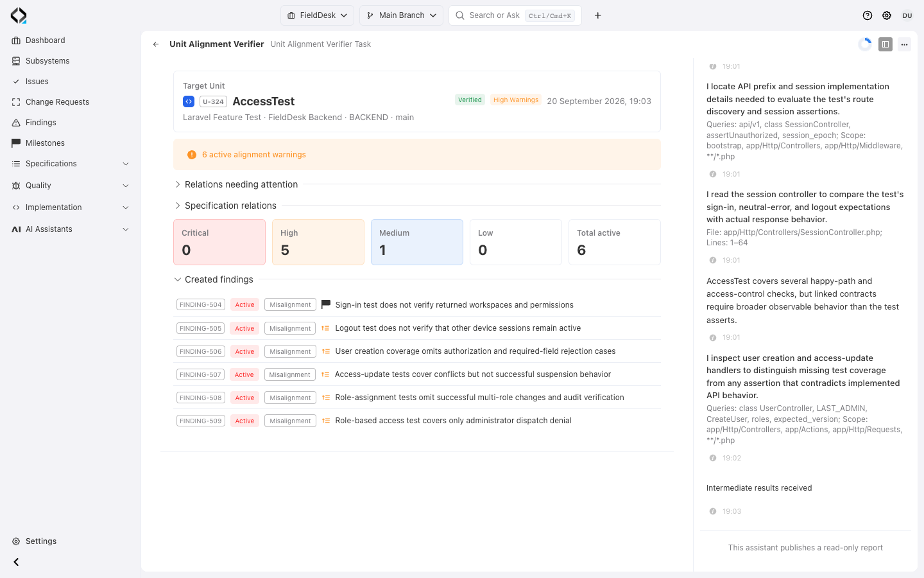
Task: Select the High severity card
Action: 318,242
